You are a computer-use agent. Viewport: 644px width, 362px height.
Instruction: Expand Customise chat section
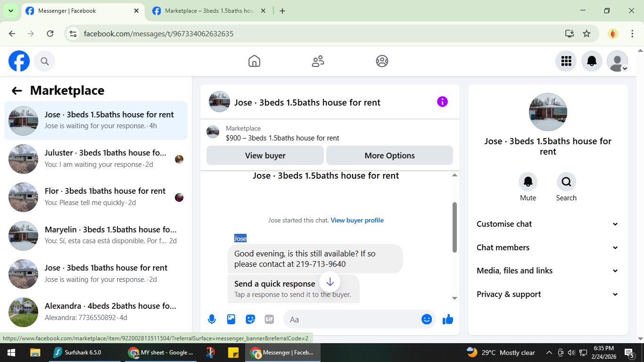click(548, 224)
